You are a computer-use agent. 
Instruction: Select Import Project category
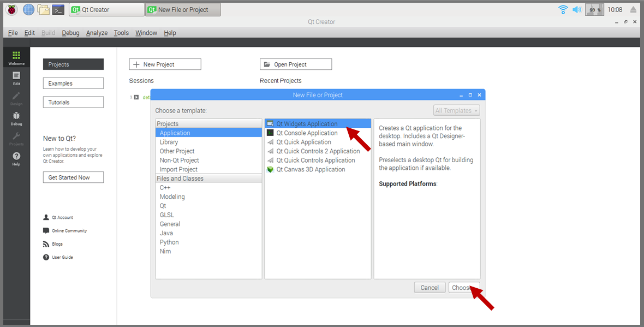click(208, 169)
